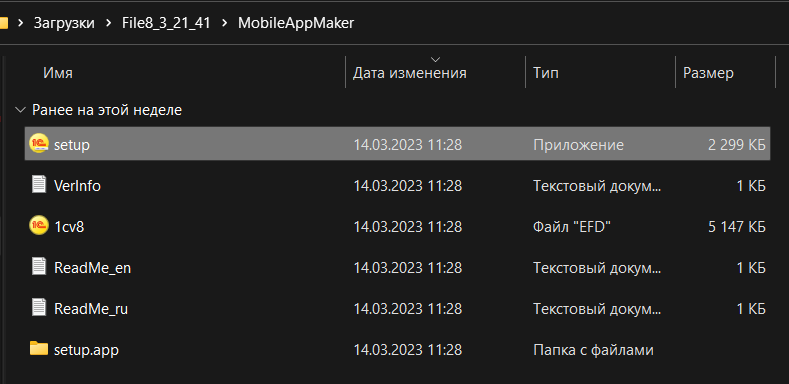Sort files by Тип column header

(600, 73)
